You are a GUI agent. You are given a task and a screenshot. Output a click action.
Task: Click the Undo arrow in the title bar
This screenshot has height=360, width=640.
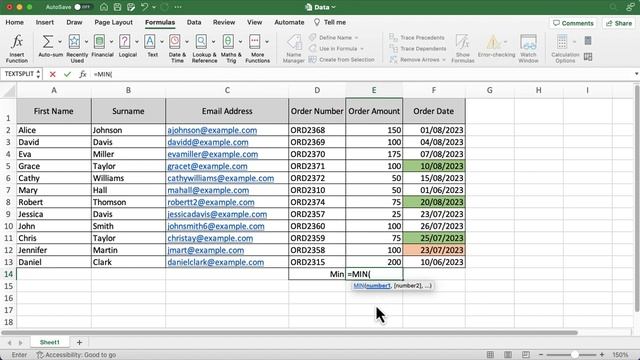point(144,7)
